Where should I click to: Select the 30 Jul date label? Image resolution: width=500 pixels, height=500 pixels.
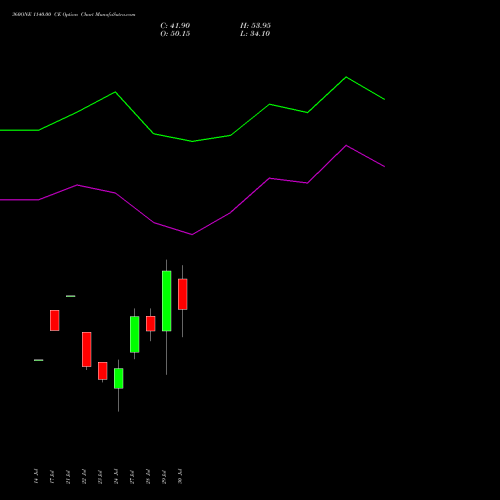pyautogui.click(x=180, y=476)
